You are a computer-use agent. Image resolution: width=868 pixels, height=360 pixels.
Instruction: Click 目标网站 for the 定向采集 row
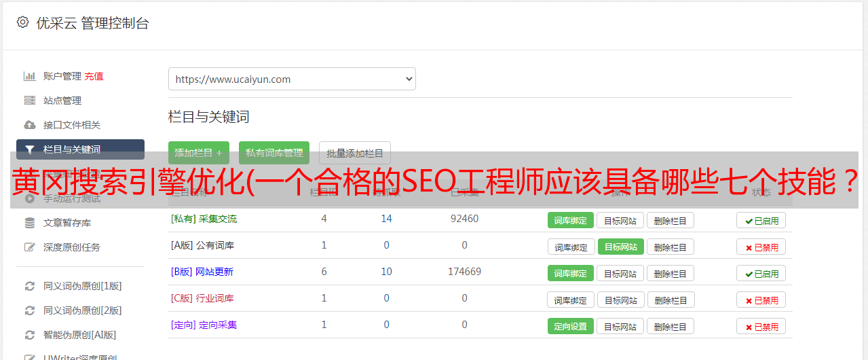[x=620, y=326]
